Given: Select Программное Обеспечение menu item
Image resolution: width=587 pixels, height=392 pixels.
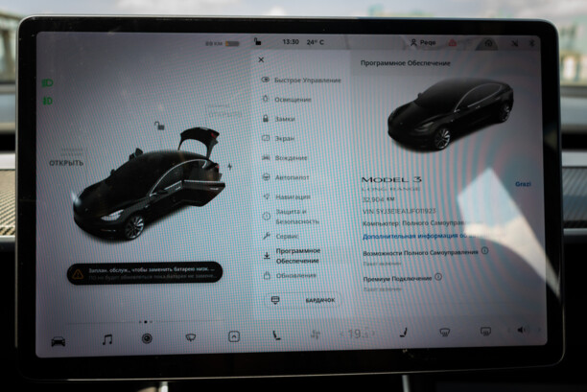Looking at the screenshot, I should coord(293,256).
